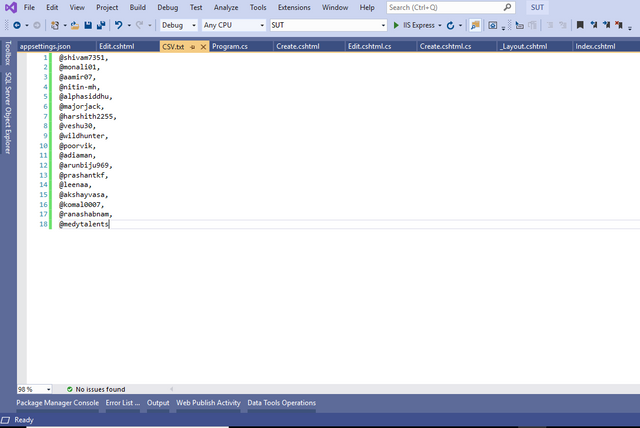640x428 pixels.
Task: Expand the browser refresh dropdown arrow
Action: tap(460, 25)
